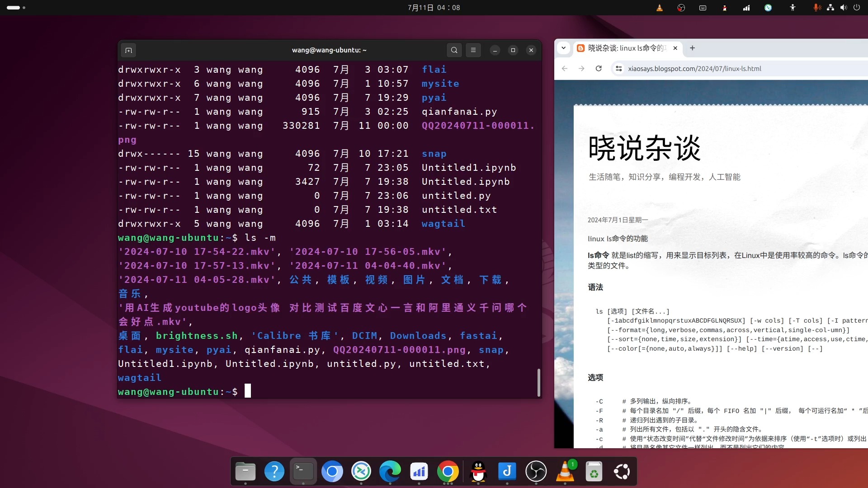
Task: Open the power menu in the top-right corner
Action: (857, 8)
